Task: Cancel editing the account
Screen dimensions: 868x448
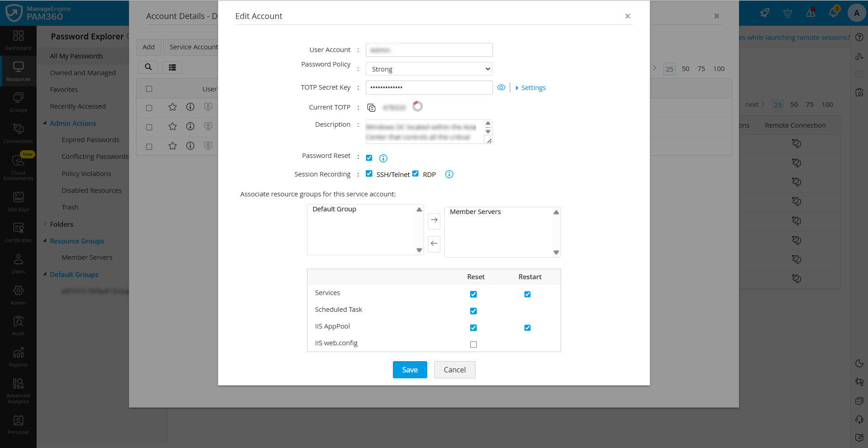Action: [x=454, y=370]
